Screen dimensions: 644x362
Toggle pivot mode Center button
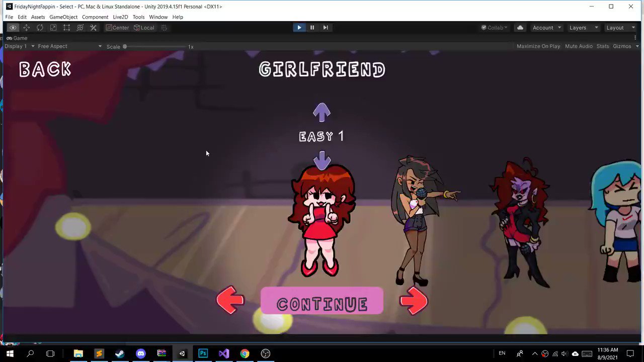(118, 28)
